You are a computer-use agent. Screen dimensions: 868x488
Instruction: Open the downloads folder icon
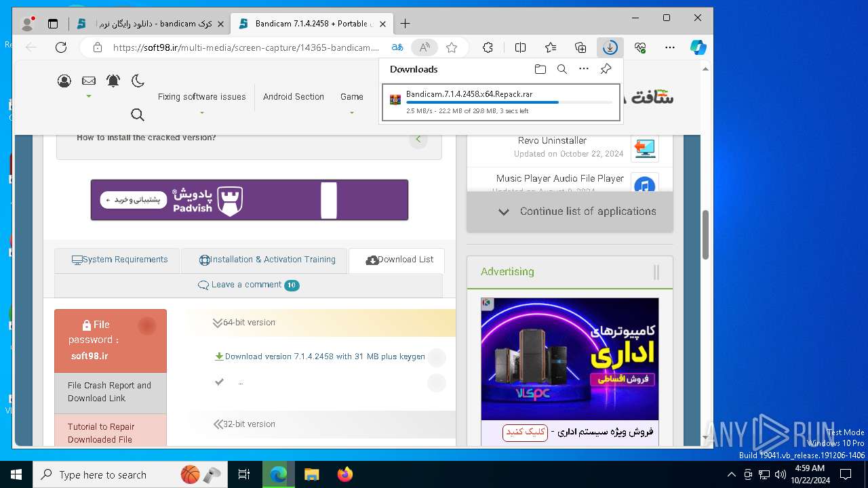pyautogui.click(x=540, y=69)
